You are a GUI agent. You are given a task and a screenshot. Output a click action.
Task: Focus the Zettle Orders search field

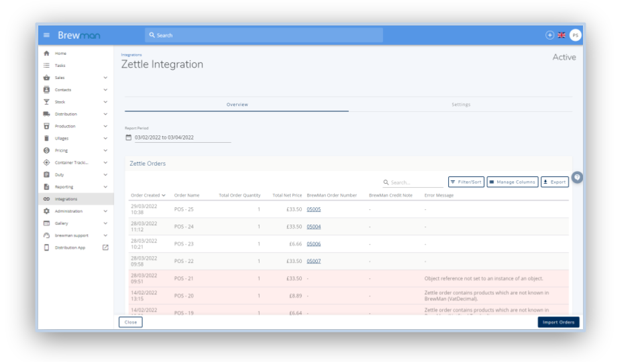click(x=413, y=182)
